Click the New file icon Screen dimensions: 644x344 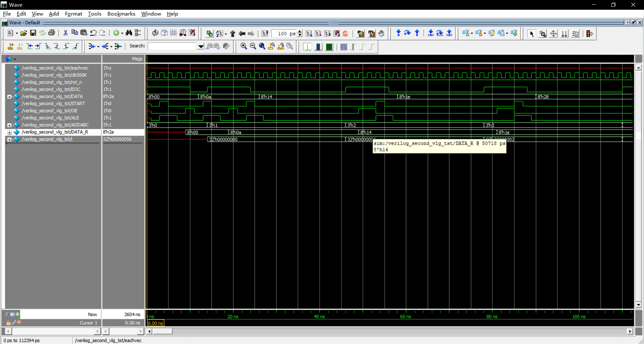[x=10, y=33]
